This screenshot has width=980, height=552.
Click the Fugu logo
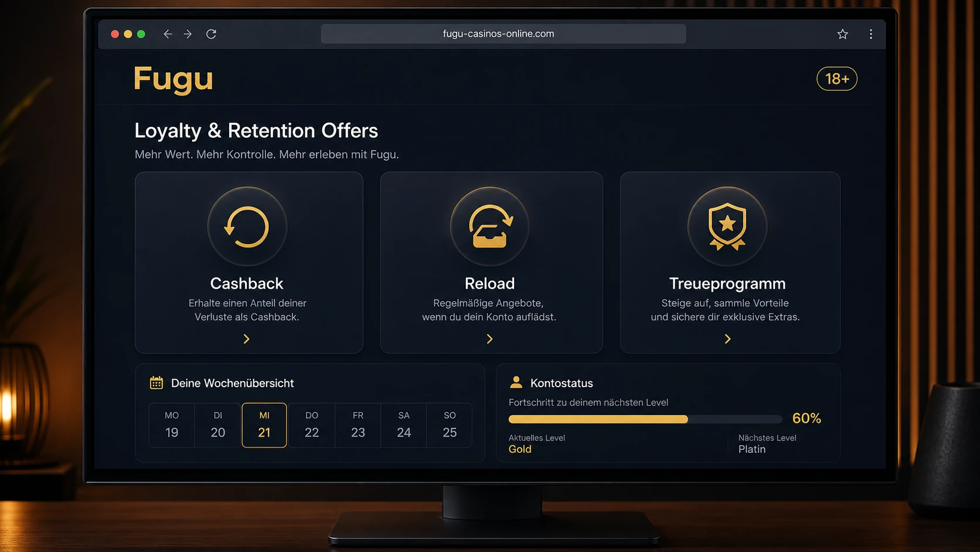[x=173, y=79]
